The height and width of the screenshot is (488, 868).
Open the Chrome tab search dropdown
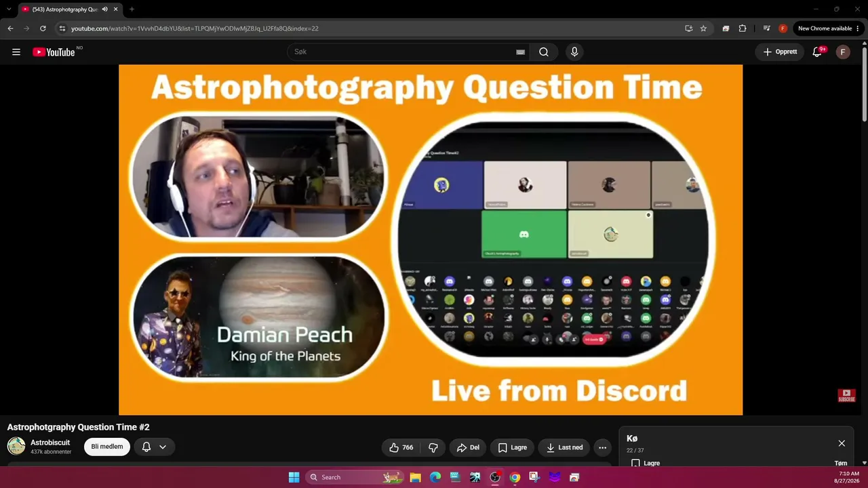click(x=9, y=9)
